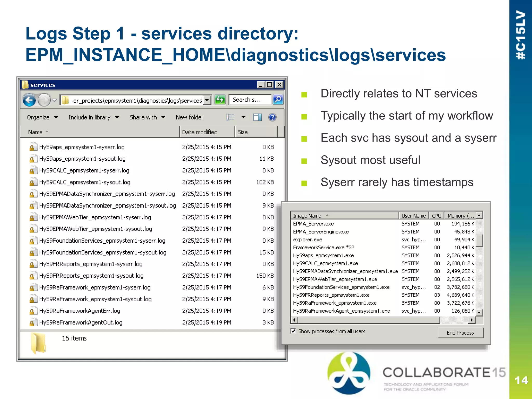Expand the address bar history dropdown

pyautogui.click(x=207, y=100)
